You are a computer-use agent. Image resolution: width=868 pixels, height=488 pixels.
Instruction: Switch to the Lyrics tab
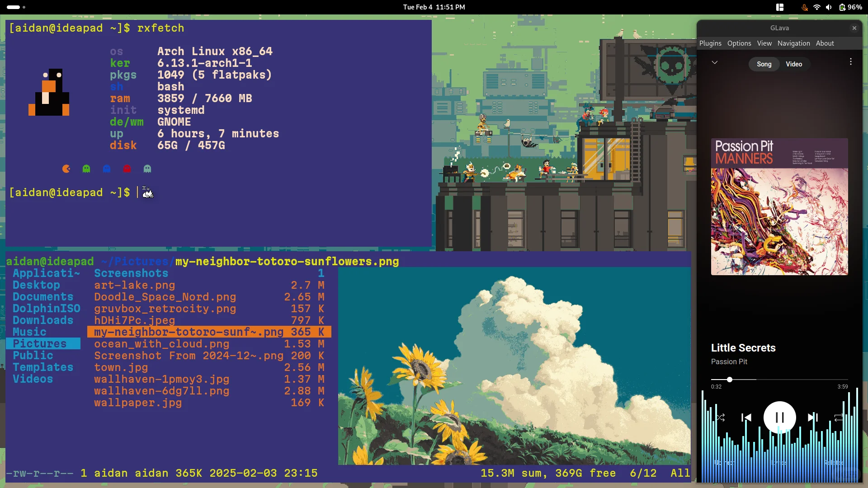pyautogui.click(x=779, y=462)
